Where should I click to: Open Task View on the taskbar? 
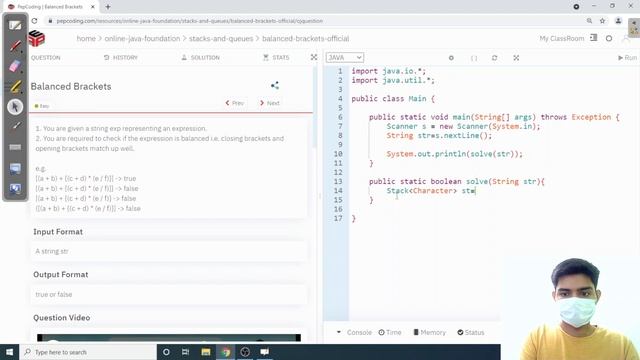(x=185, y=352)
